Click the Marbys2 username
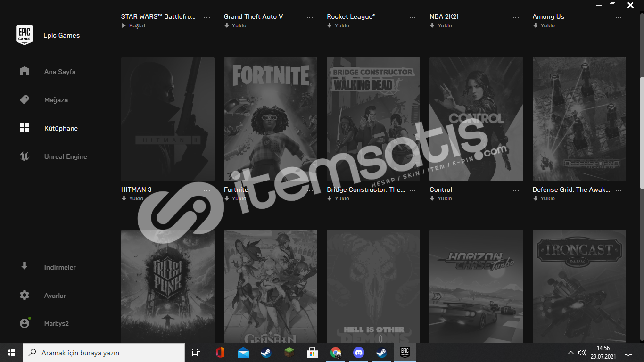The image size is (644, 362). (x=57, y=324)
